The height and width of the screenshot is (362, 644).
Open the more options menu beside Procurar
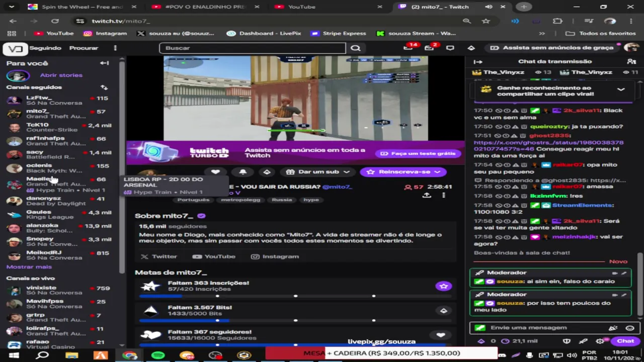pyautogui.click(x=115, y=48)
